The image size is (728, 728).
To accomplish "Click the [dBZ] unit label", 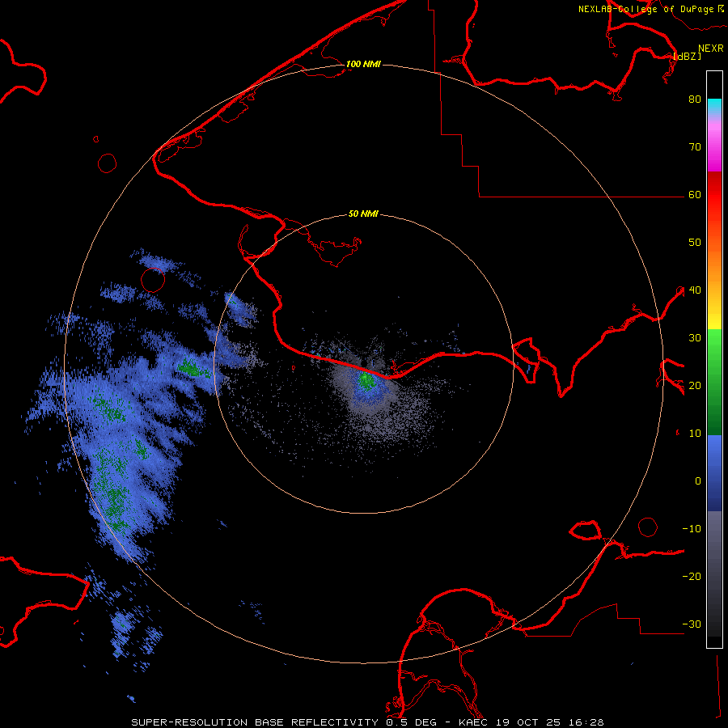I will 687,56.
